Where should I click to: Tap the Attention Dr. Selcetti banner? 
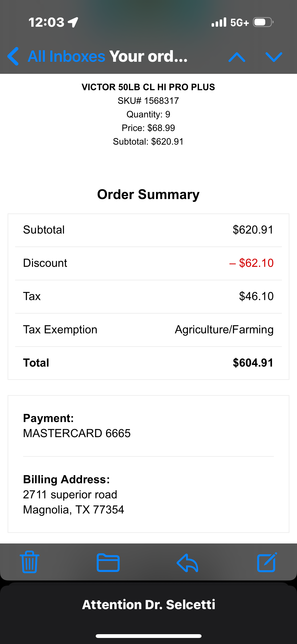click(148, 605)
